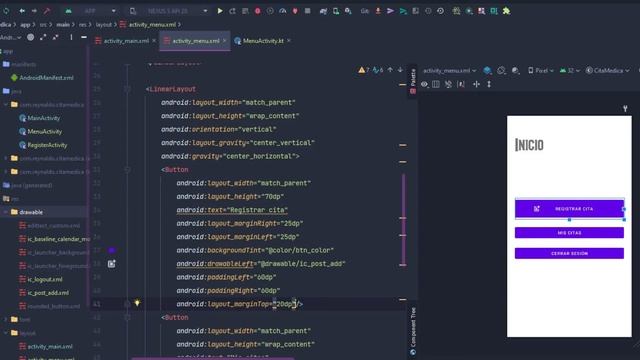Run the app with green play icon
Image resolution: width=640 pixels, height=360 pixels.
coord(220,11)
